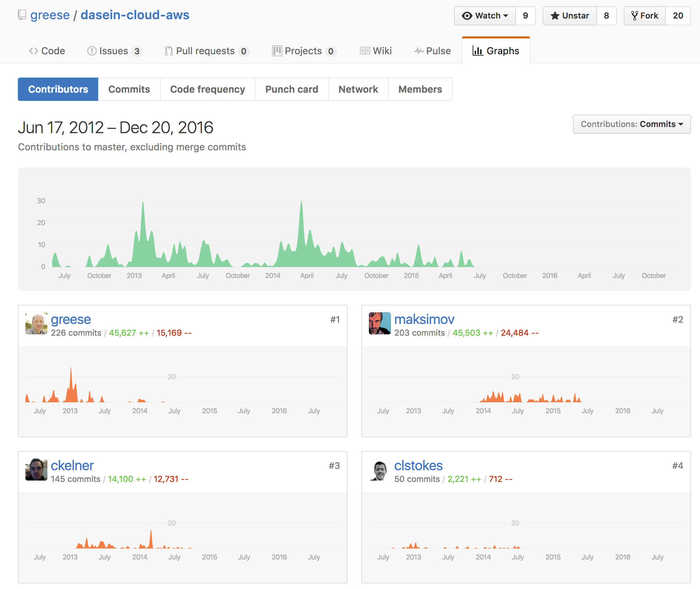
Task: Select the Graphs tab
Action: pyautogui.click(x=496, y=51)
